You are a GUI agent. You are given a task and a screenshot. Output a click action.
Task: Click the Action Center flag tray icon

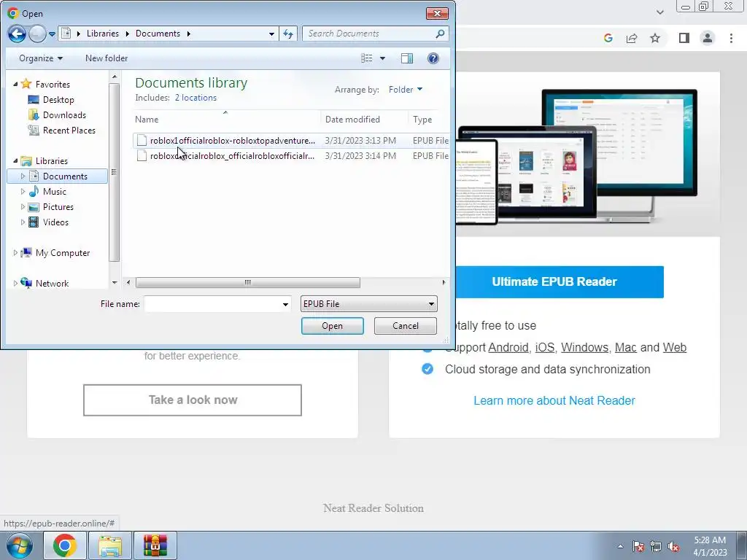point(638,546)
